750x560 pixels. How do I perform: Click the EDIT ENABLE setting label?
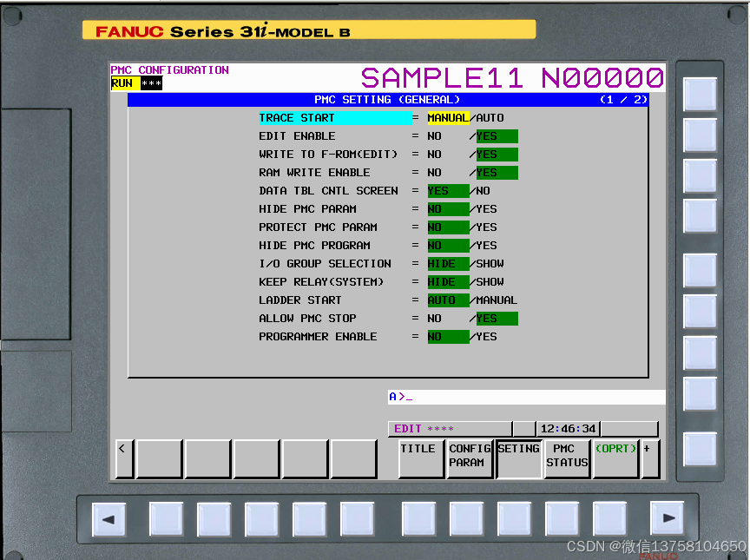[297, 136]
